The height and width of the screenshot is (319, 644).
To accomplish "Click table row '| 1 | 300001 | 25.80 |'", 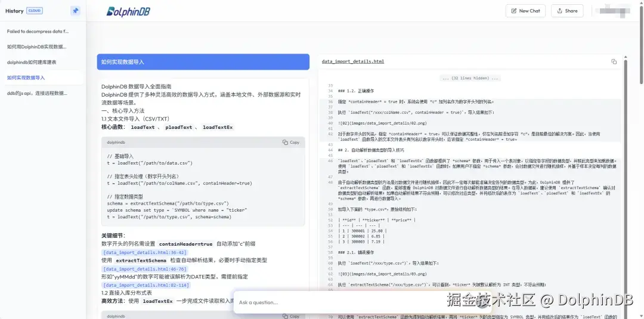I will point(362,231).
